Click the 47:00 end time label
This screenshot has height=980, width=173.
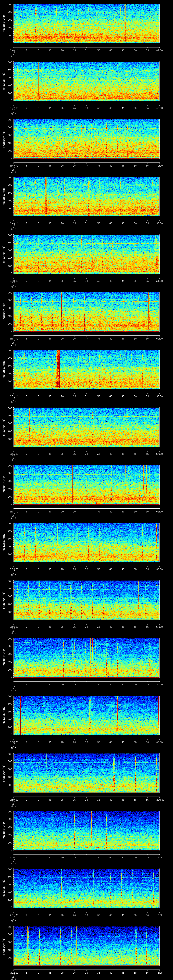tap(160, 50)
